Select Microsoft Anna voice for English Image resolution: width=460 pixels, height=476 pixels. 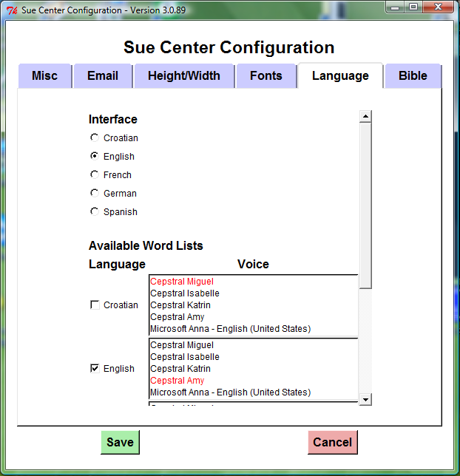[230, 392]
